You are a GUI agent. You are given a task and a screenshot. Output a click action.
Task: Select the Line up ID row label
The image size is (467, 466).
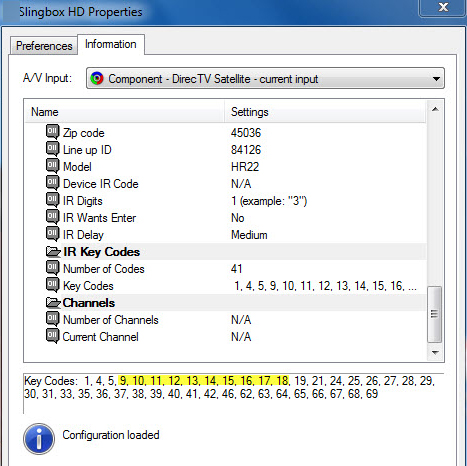coord(87,150)
